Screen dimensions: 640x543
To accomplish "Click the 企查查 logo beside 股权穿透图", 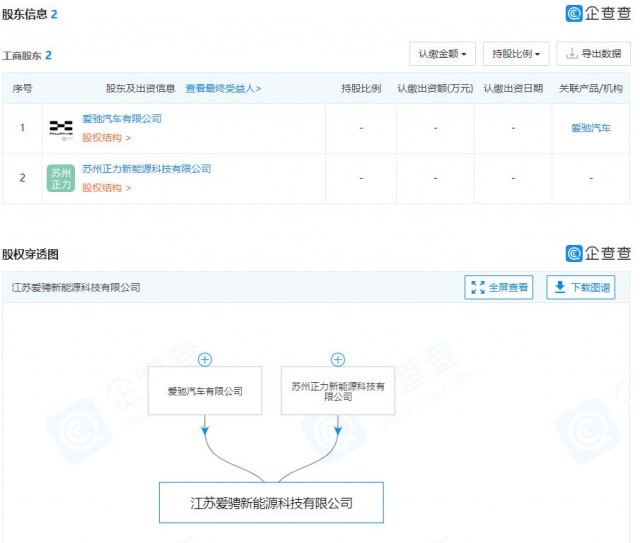I will click(598, 254).
